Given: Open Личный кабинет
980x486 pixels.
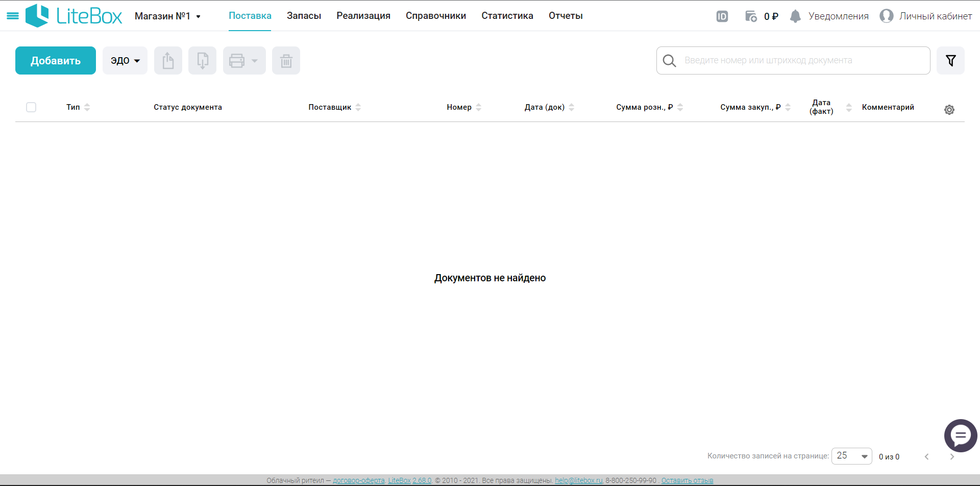Looking at the screenshot, I should point(936,16).
